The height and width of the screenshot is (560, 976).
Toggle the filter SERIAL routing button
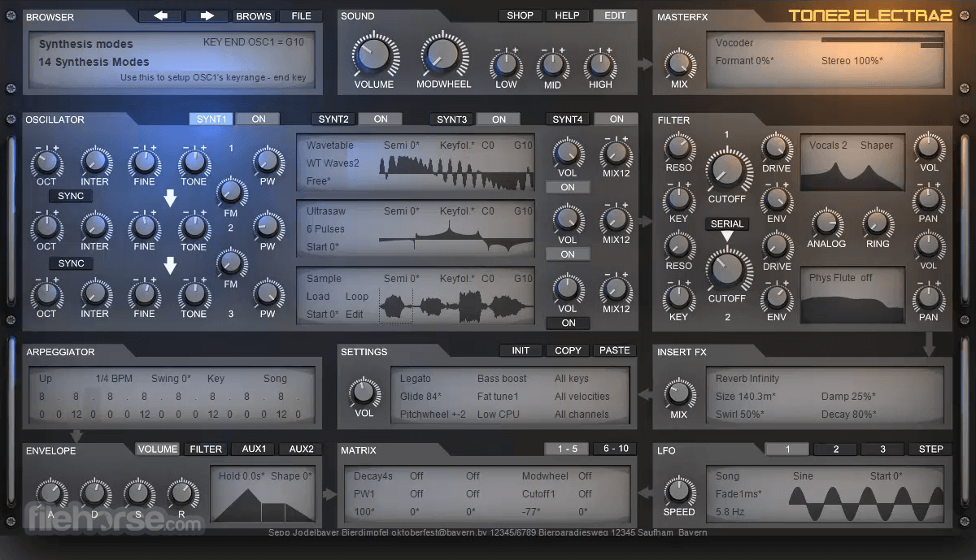726,224
